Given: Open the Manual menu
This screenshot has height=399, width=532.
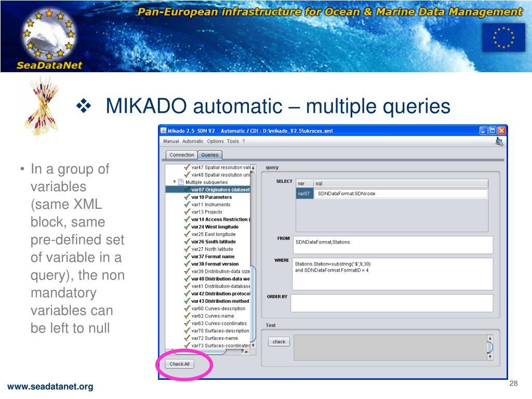Looking at the screenshot, I should coord(171,141).
